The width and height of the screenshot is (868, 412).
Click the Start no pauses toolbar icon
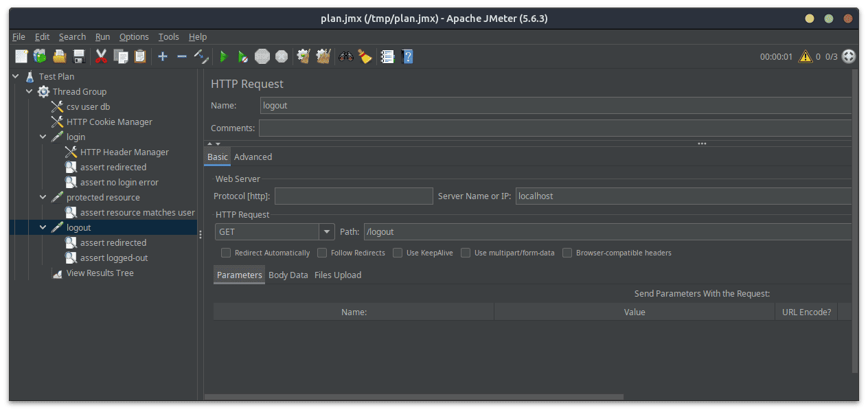pos(242,57)
